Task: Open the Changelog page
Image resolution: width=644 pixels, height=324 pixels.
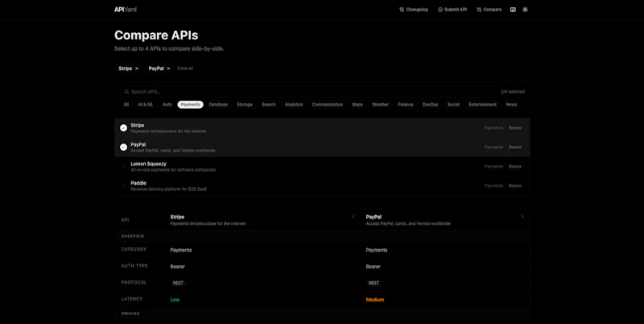Action: 414,10
